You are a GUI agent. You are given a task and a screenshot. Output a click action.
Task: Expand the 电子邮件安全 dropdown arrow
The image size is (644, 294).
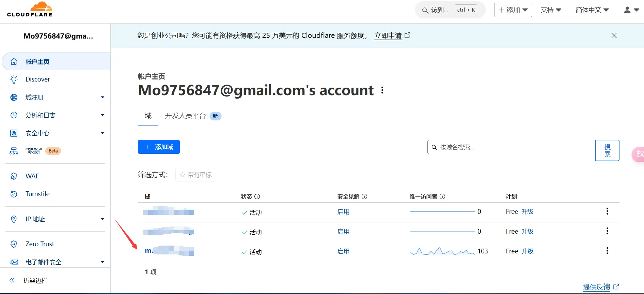coord(103,262)
